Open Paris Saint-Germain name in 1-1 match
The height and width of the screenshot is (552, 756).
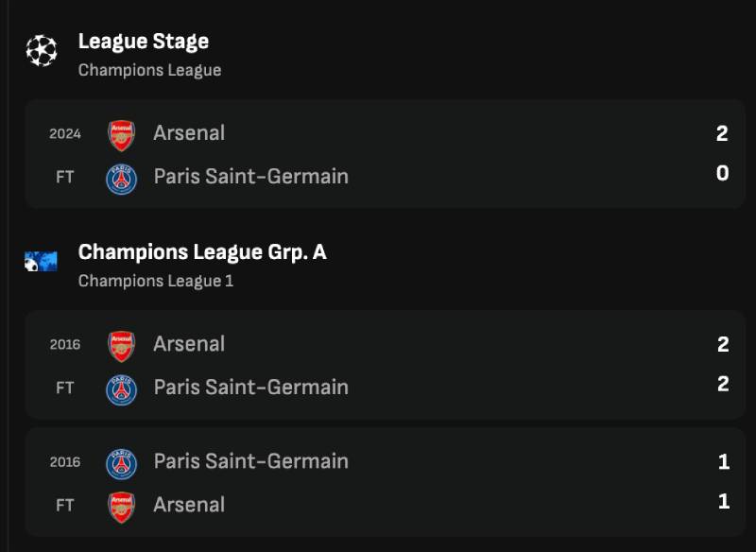pos(250,461)
